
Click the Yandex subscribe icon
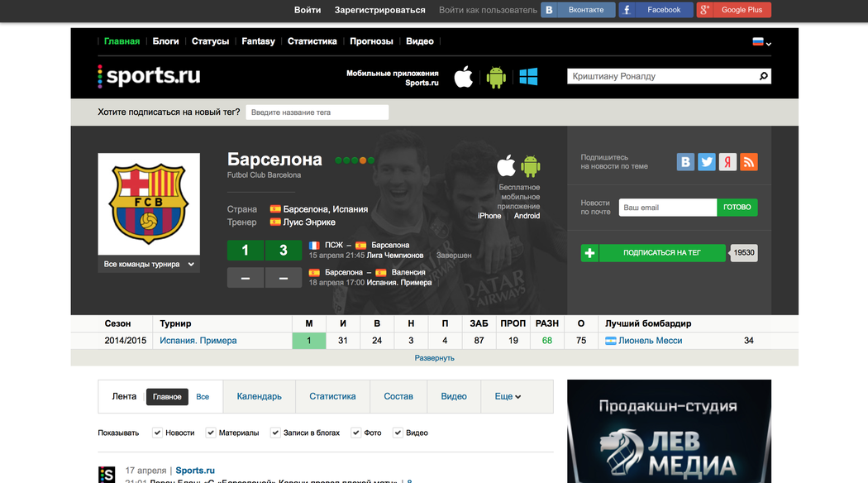[x=727, y=162]
